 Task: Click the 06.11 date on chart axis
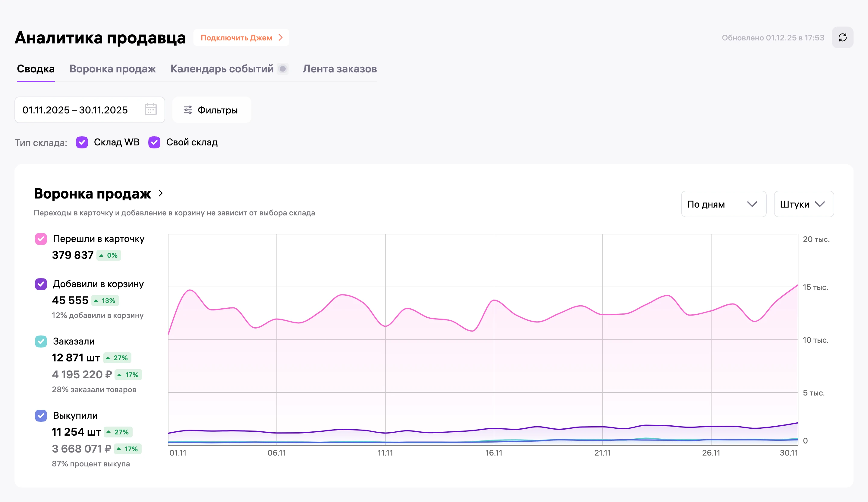(x=277, y=453)
